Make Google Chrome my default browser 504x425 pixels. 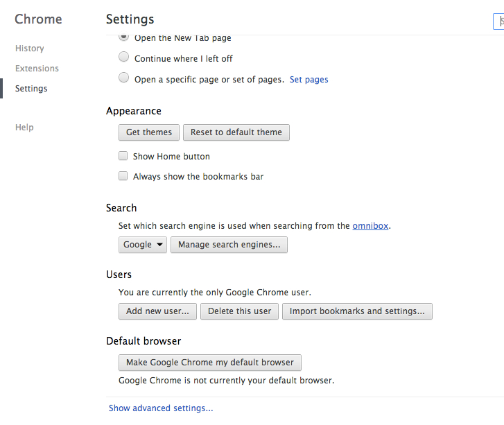210,363
